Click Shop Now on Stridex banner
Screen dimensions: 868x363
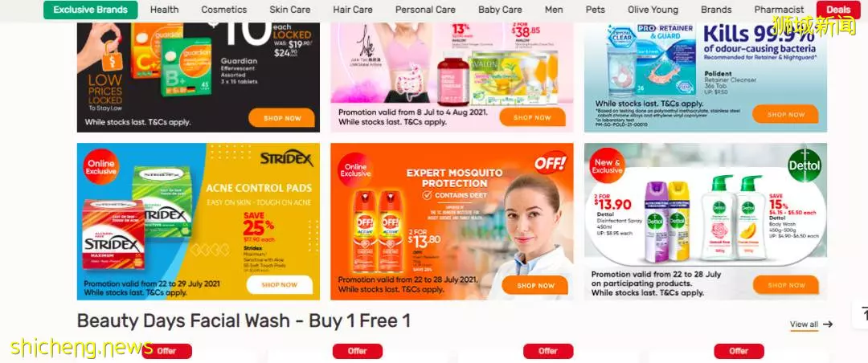point(280,285)
